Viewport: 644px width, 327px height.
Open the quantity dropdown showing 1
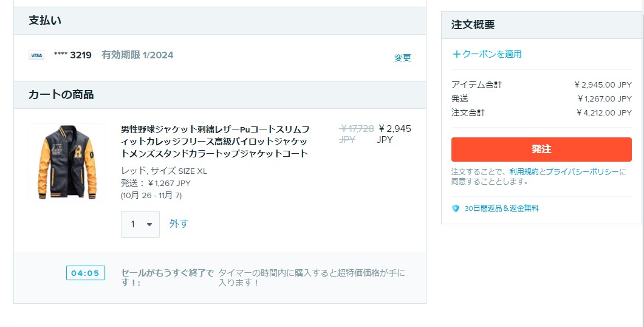click(140, 224)
